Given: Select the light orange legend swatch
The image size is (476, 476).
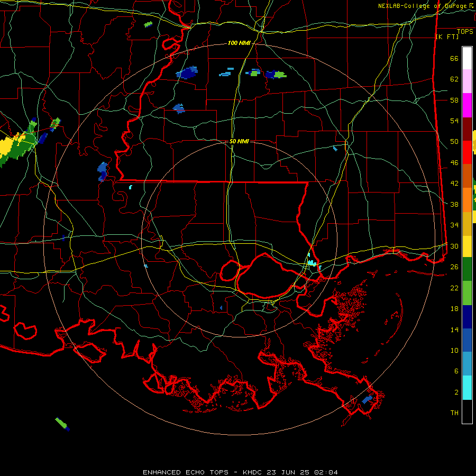Looking at the screenshot, I should click(467, 200).
